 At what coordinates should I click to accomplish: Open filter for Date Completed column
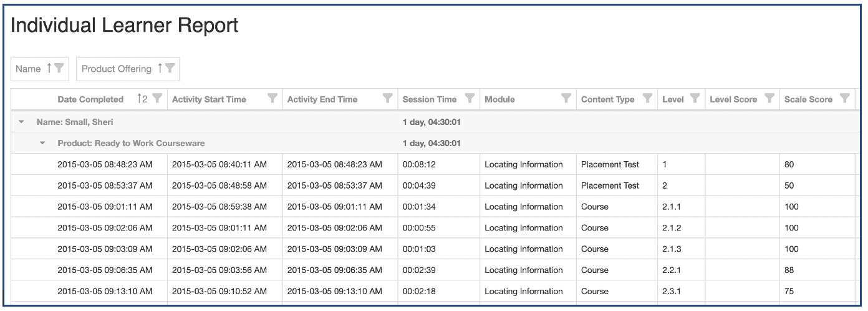pyautogui.click(x=157, y=98)
